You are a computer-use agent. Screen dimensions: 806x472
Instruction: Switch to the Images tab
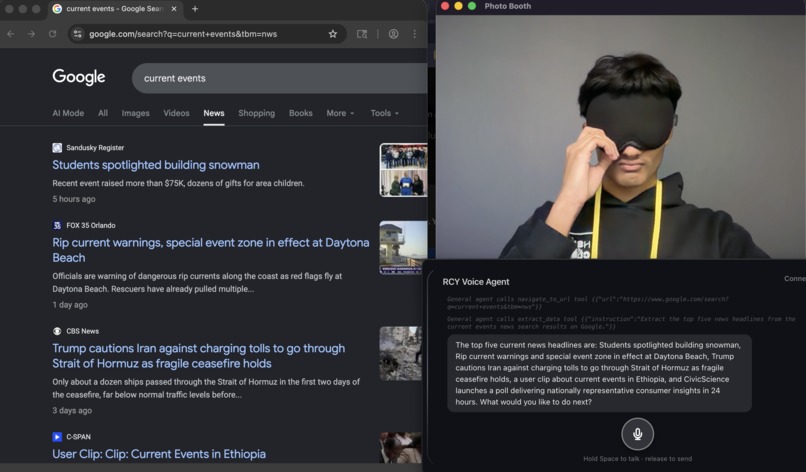pos(135,113)
